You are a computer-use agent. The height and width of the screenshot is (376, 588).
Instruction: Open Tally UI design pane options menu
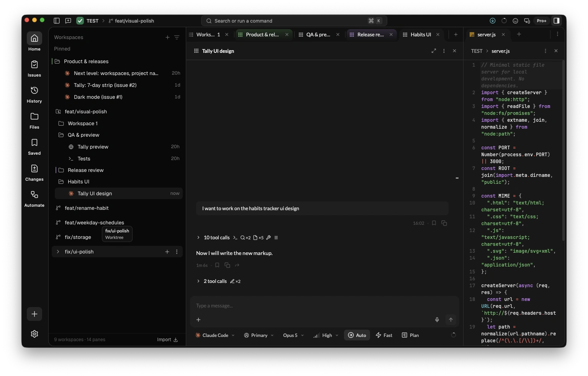[444, 51]
